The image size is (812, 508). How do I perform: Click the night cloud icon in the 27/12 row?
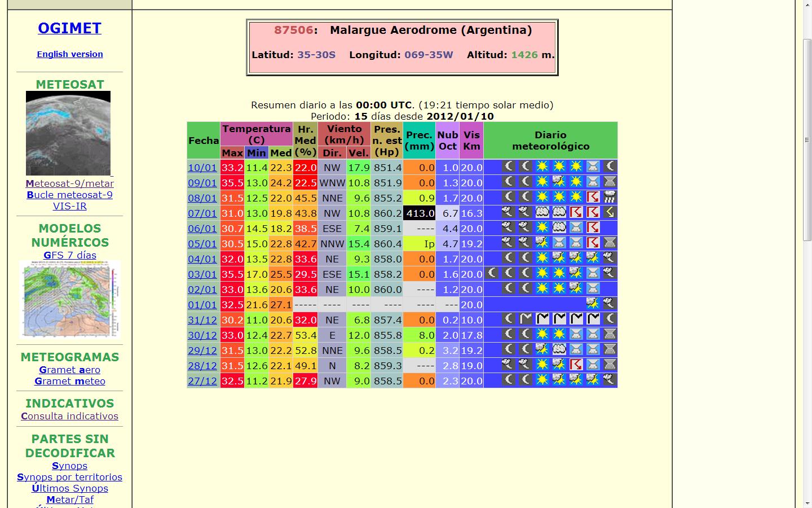(610, 380)
